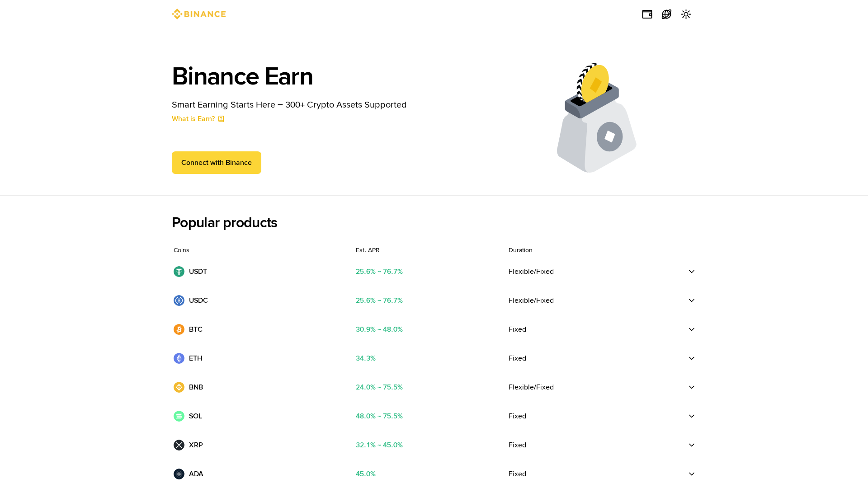Click USDT's Flexible/Fixed duration
The height and width of the screenshot is (488, 868).
tap(531, 272)
